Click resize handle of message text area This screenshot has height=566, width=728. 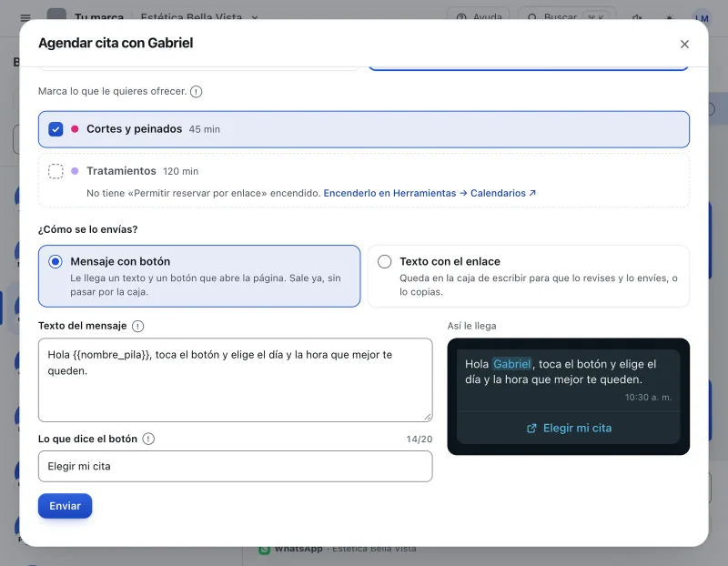[x=428, y=417]
